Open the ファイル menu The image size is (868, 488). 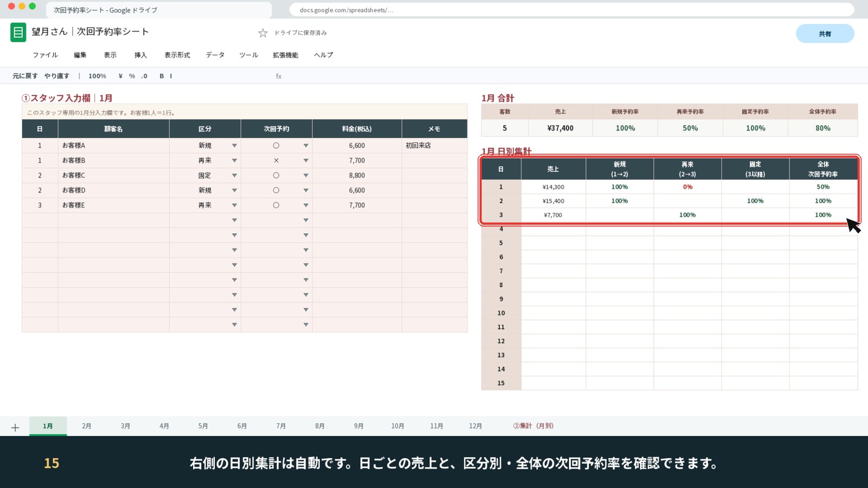pos(45,55)
